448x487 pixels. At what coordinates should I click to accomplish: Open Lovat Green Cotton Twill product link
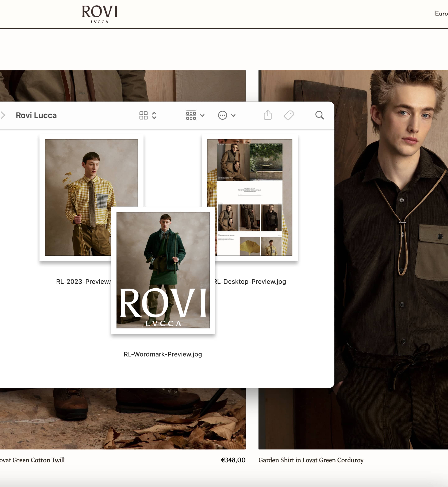click(32, 460)
